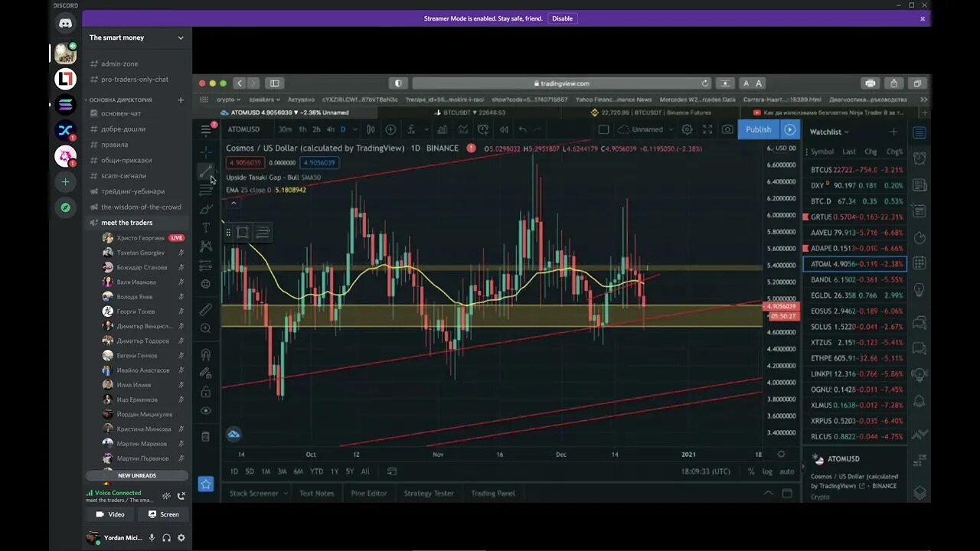Open the Trading Panel tab

point(493,494)
